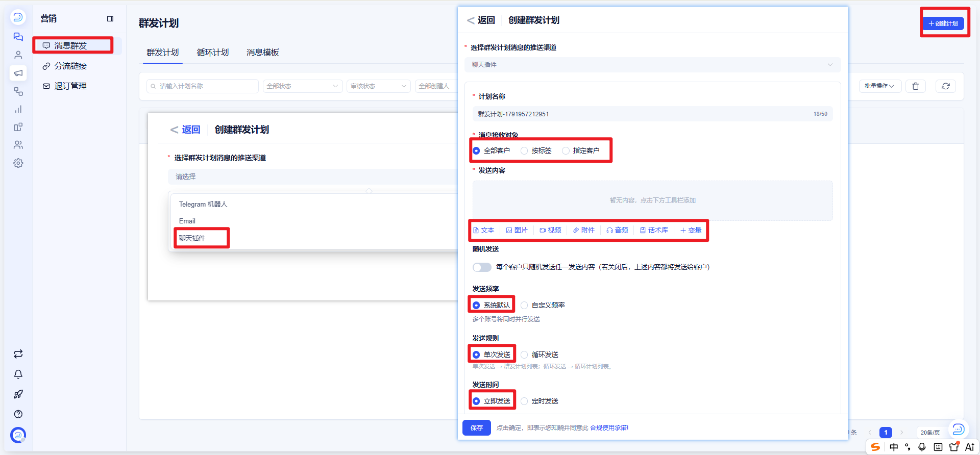Screen dimensions: 980x455
Task: Choose the 循环发送 radio option
Action: pyautogui.click(x=524, y=355)
